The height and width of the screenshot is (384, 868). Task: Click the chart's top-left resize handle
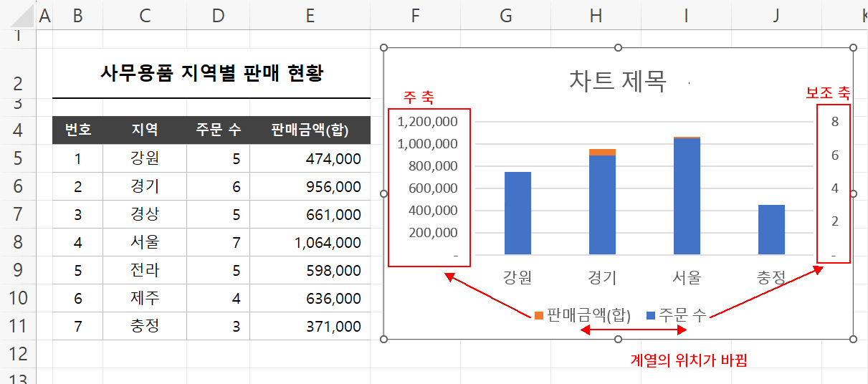click(384, 47)
